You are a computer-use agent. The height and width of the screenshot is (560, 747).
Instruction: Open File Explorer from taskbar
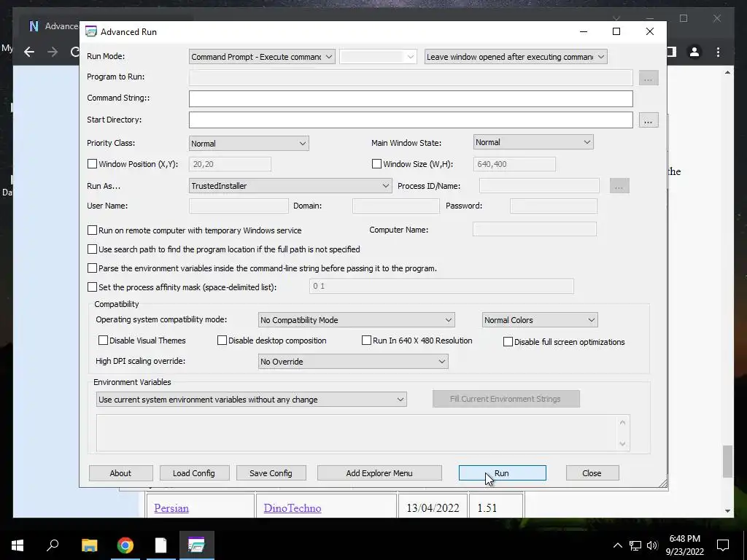pos(89,545)
